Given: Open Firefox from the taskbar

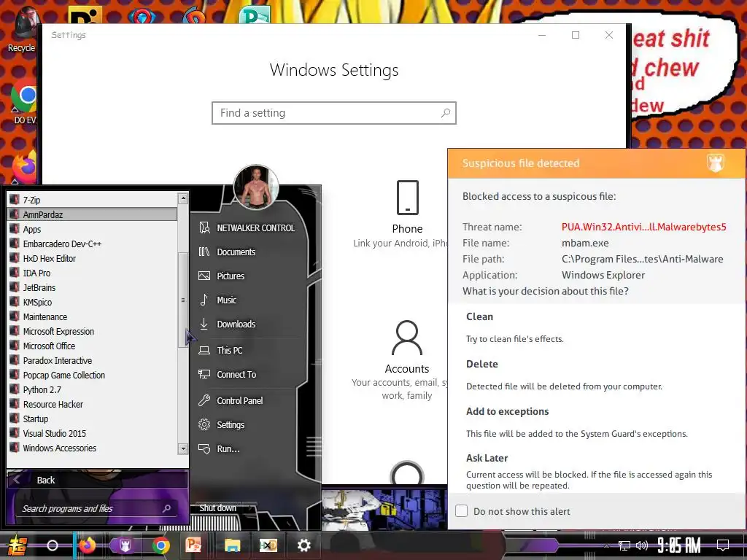Looking at the screenshot, I should coord(88,545).
